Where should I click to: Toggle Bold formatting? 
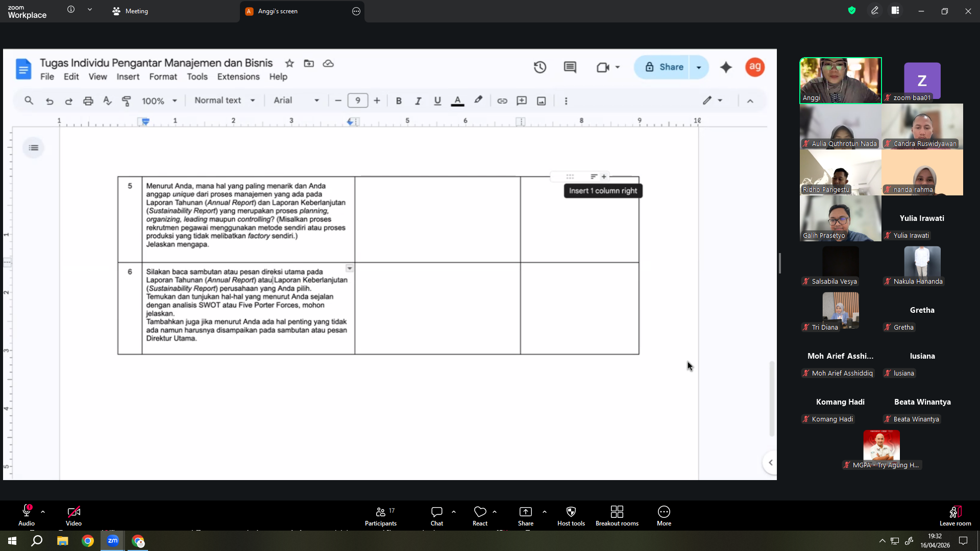[399, 101]
